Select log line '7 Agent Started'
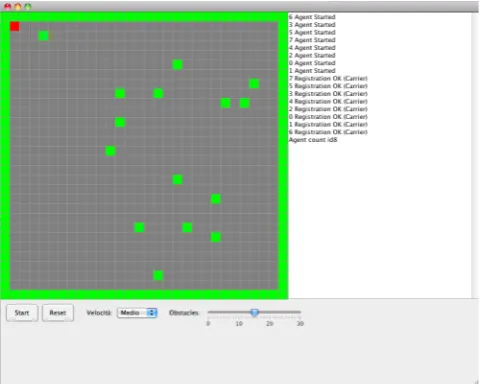Screen dimensions: 481x384 [x=312, y=40]
